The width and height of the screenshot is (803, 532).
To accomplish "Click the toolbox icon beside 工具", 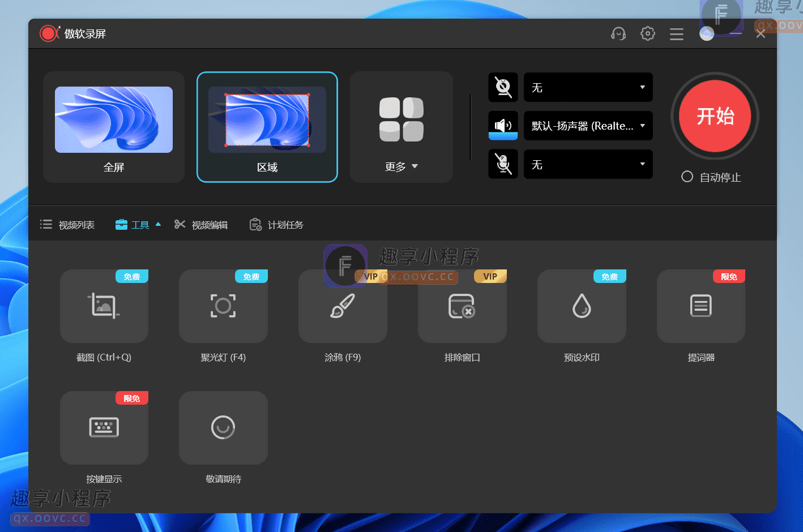I will tap(121, 225).
